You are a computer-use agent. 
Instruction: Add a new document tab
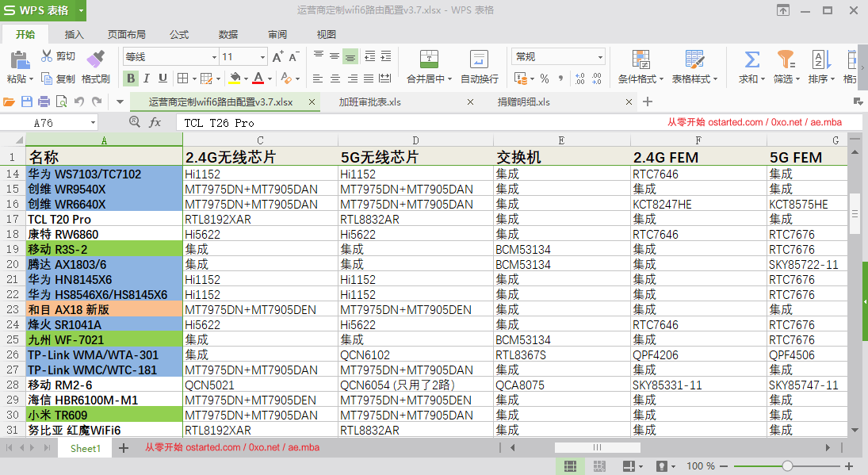[648, 102]
